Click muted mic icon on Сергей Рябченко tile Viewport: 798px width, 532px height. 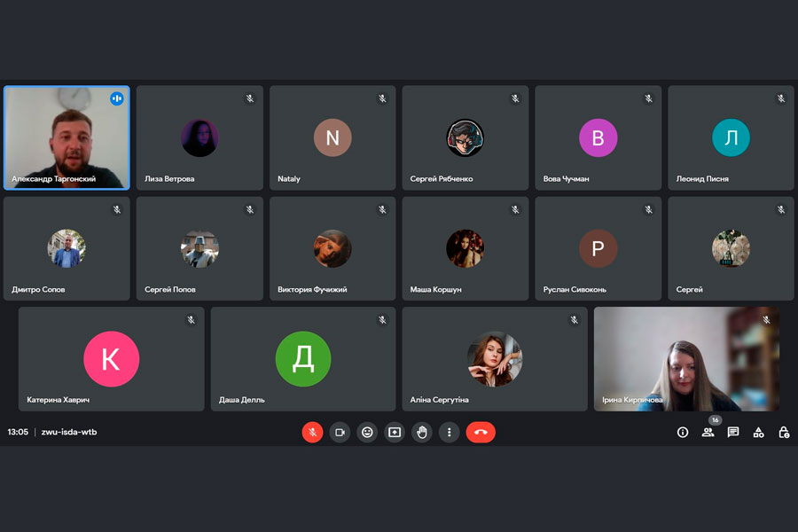515,98
